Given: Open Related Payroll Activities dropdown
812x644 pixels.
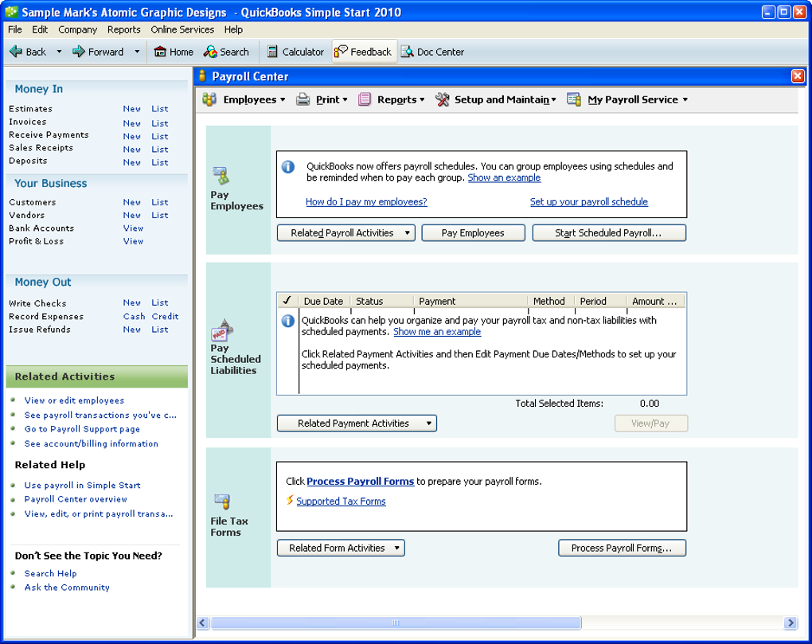Looking at the screenshot, I should [346, 233].
